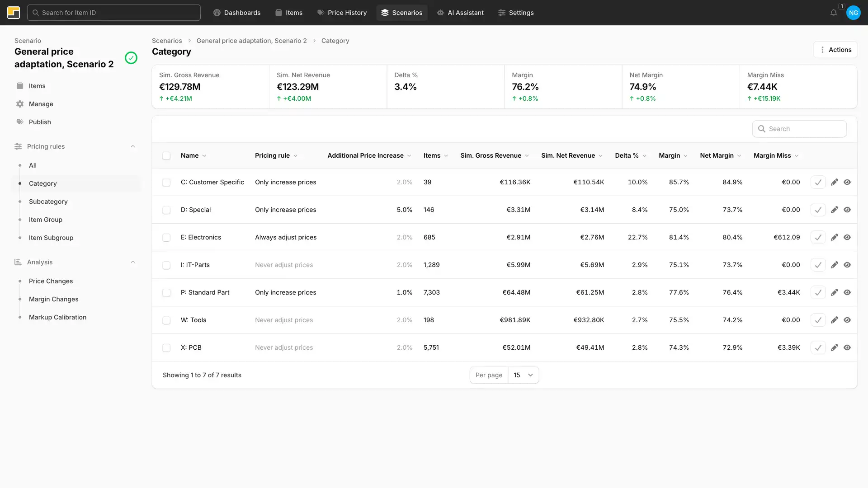Click the app logo icon
Viewport: 868px width, 488px height.
[14, 13]
